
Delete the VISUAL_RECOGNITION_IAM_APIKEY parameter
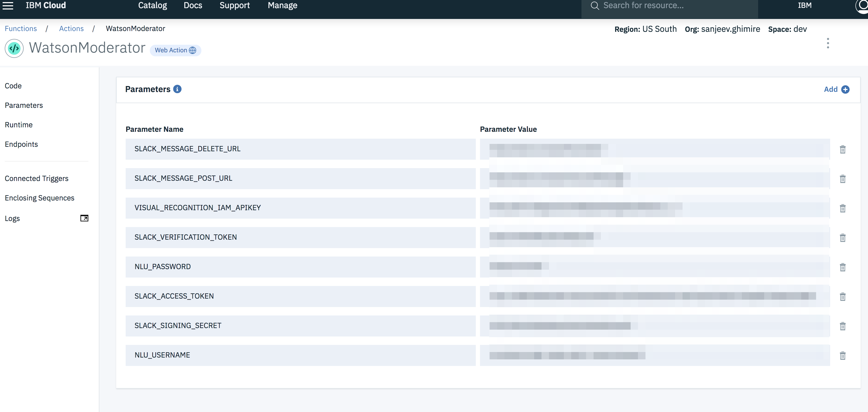843,208
